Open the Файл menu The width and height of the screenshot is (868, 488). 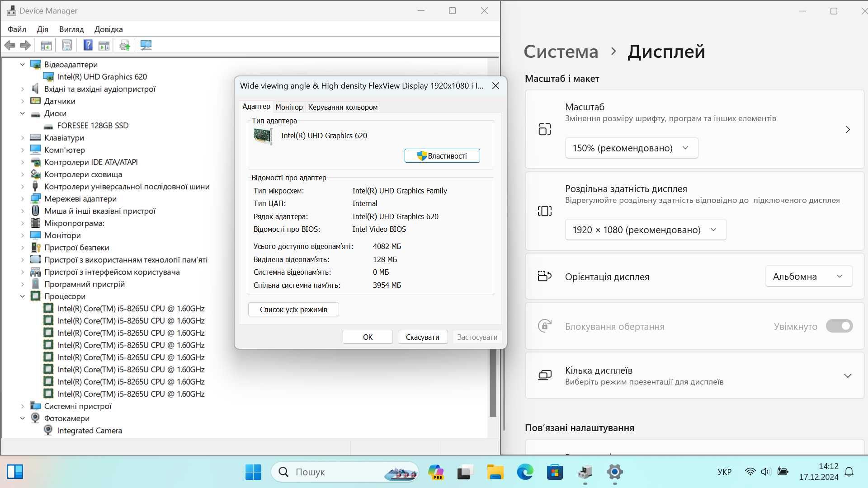(17, 29)
